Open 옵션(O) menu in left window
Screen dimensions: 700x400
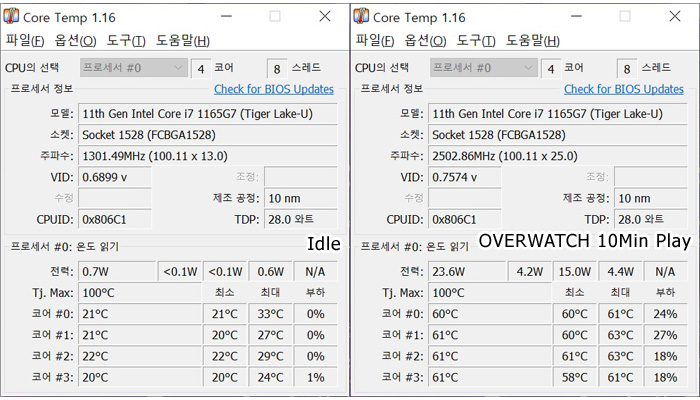tap(75, 41)
